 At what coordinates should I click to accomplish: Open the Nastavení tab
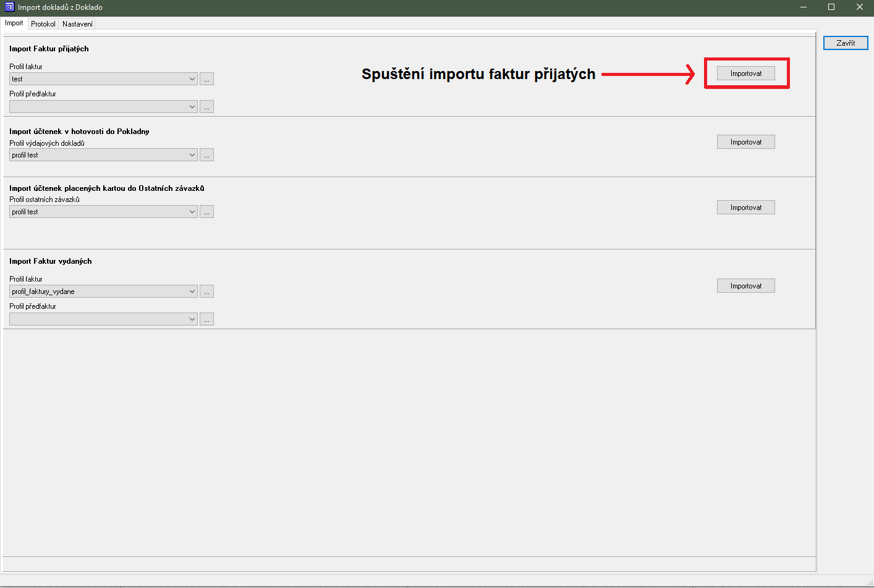pyautogui.click(x=77, y=24)
